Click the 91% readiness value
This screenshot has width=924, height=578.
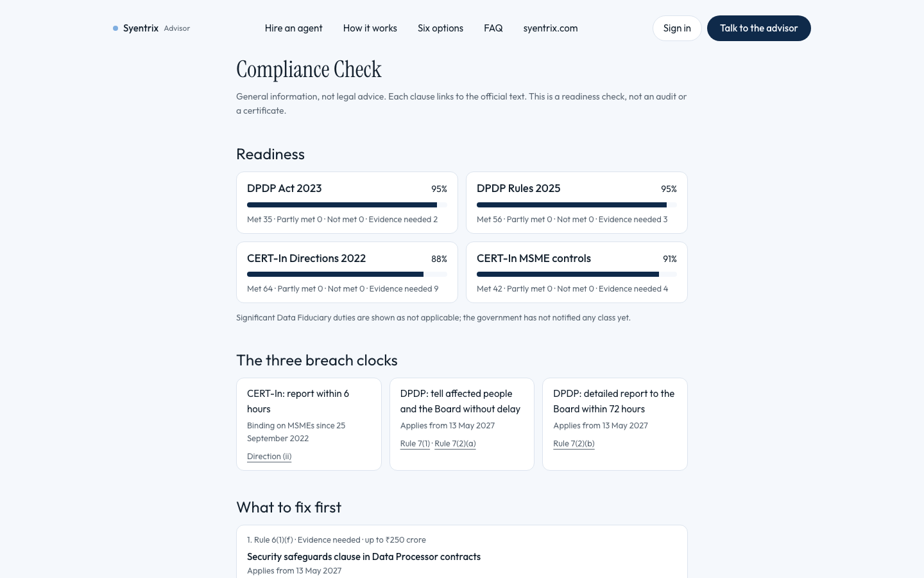669,259
